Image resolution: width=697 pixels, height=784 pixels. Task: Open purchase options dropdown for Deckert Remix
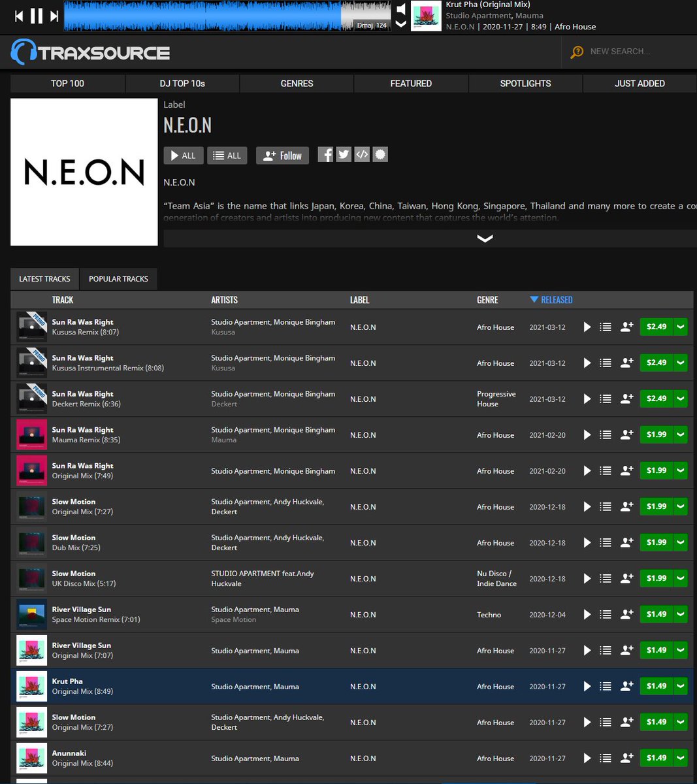[681, 399]
